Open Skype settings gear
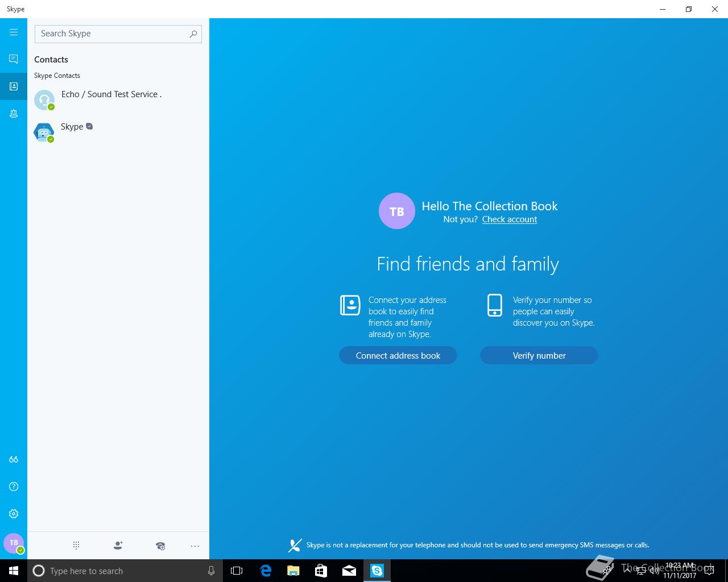The width and height of the screenshot is (728, 582). (14, 514)
